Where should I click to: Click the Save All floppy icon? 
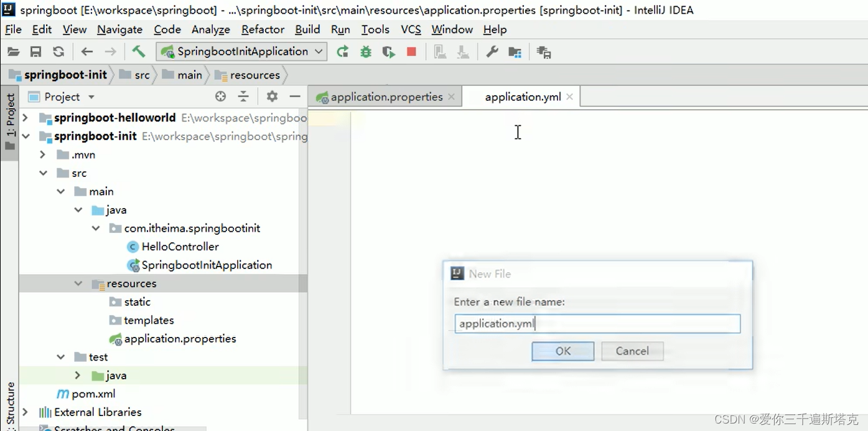(x=36, y=52)
